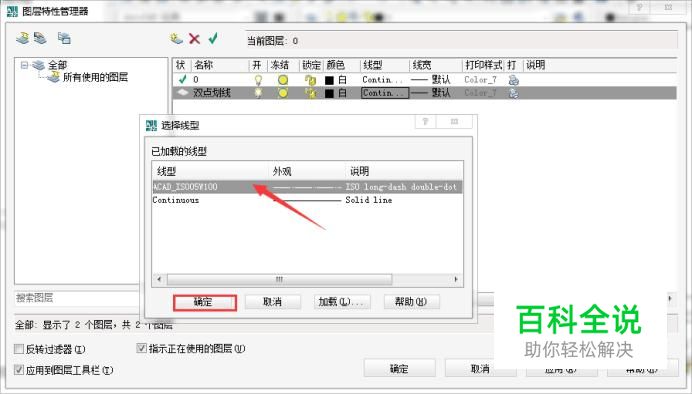Click the Contin... linetype of layer 0

click(383, 80)
